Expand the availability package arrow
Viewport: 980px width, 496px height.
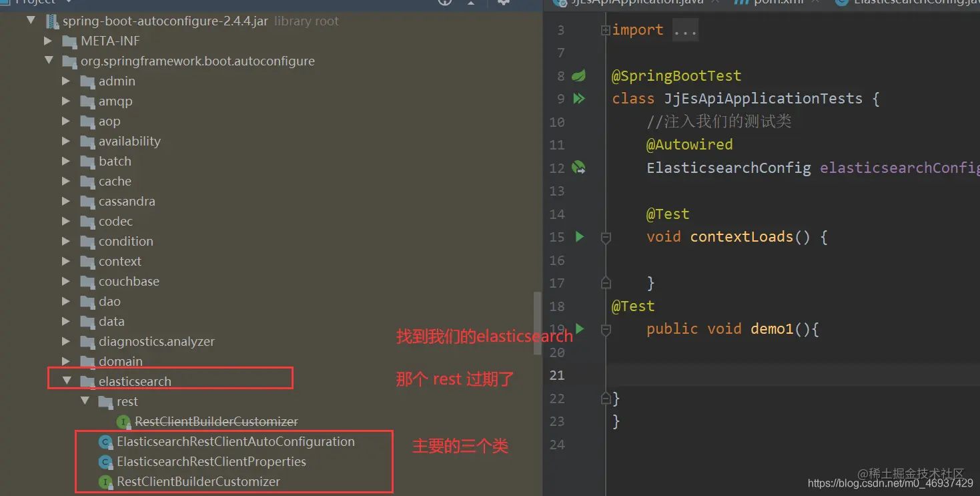click(66, 141)
